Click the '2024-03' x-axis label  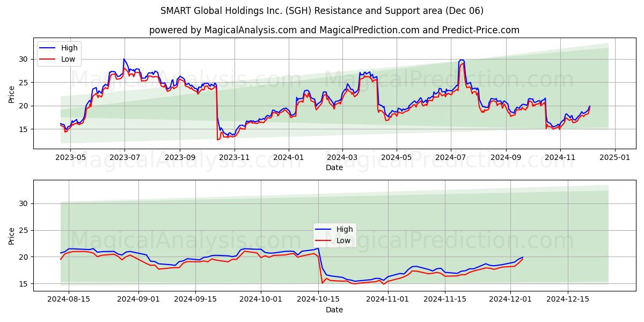(x=342, y=157)
